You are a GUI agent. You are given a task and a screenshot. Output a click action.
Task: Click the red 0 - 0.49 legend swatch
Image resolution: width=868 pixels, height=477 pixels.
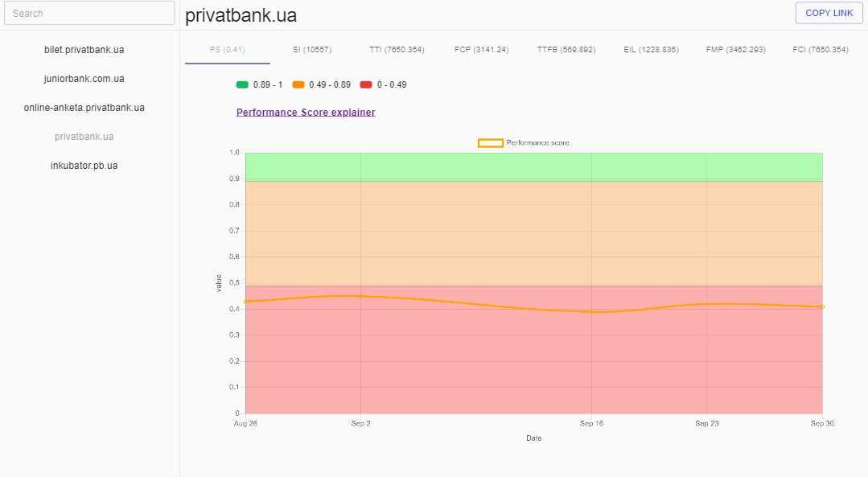[x=366, y=84]
